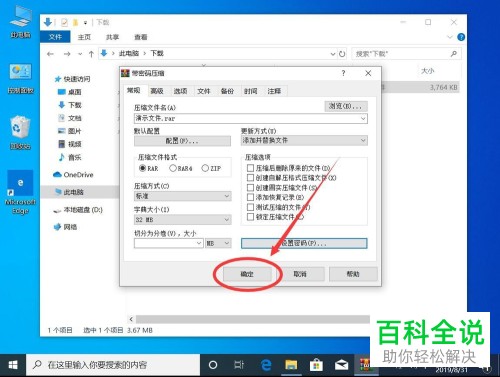This screenshot has width=500, height=377.
Task: Click 设置密码 set password button
Action: coord(304,243)
